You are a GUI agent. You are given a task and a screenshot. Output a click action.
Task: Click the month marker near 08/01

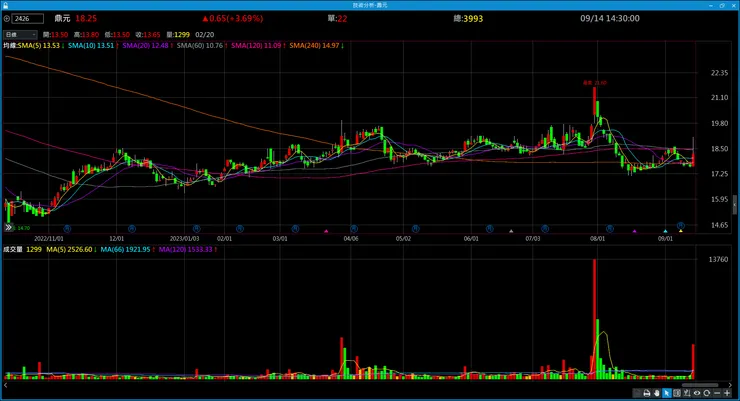[610, 228]
